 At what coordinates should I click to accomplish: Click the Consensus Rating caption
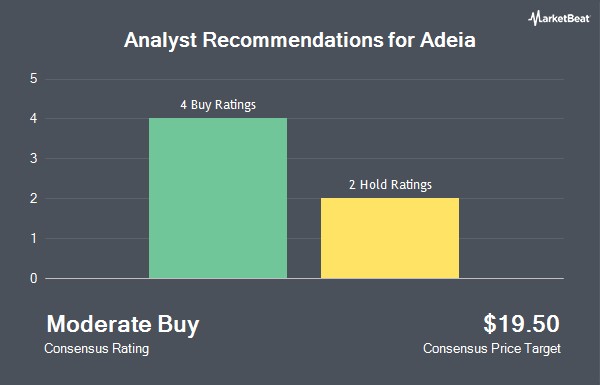click(x=96, y=349)
